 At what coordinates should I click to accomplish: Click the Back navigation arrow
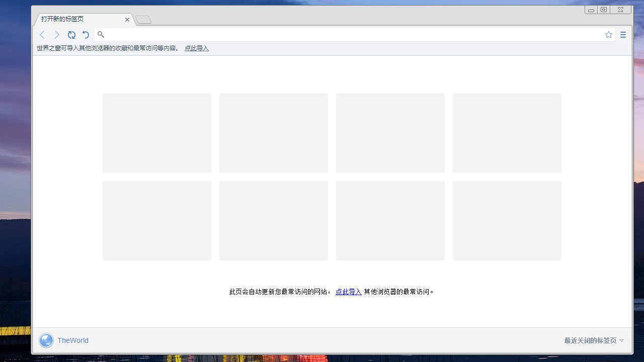coord(42,35)
